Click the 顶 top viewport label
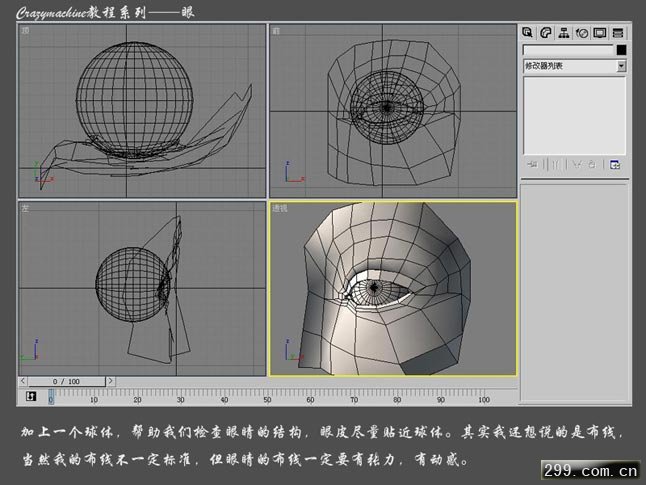This screenshot has width=646, height=485. pos(26,30)
